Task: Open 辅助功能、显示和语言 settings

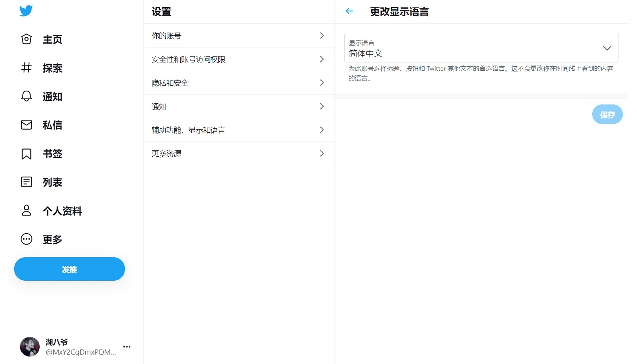Action: [x=239, y=130]
